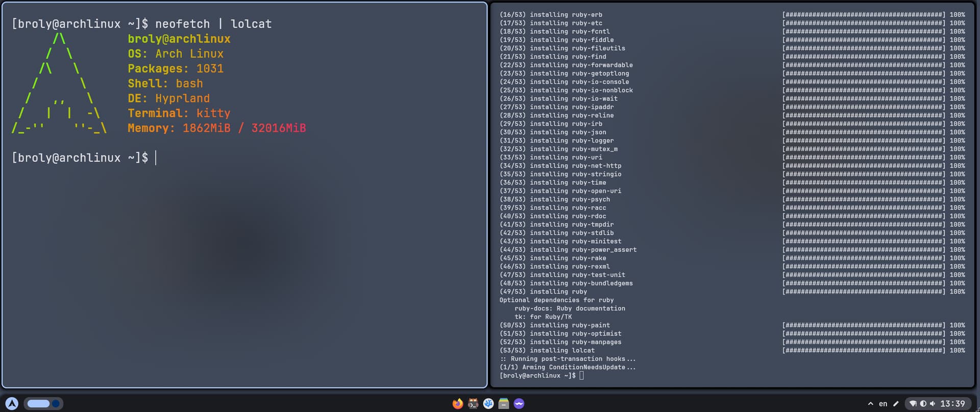Select the 'Packages: 1031' line
980x412 pixels.
176,68
